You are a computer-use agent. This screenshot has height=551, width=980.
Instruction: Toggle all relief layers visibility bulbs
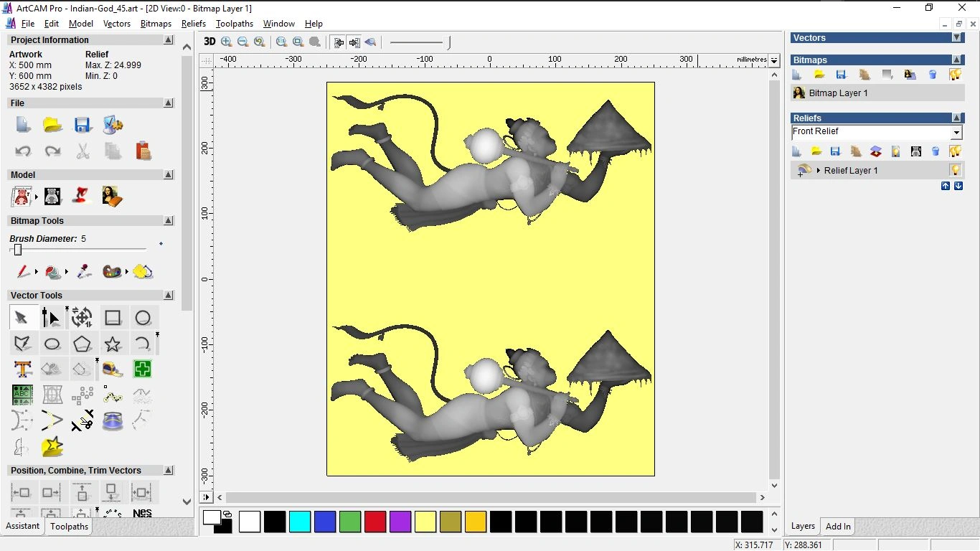(955, 151)
